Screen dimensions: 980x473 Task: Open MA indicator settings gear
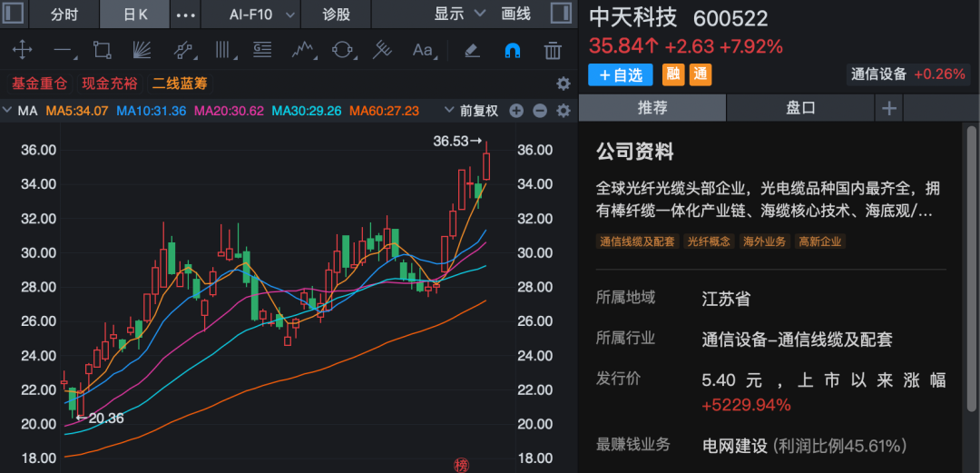[563, 111]
